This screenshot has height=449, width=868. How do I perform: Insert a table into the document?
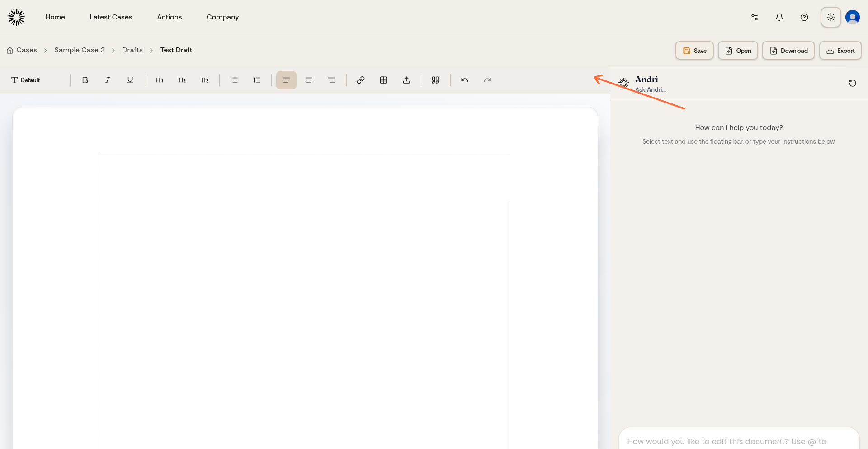(383, 80)
